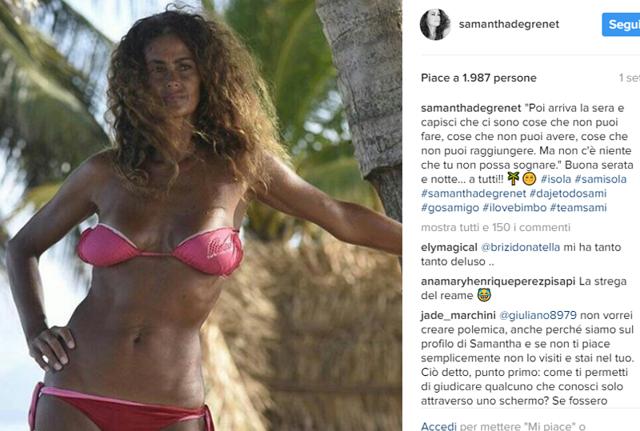Click the beach bikini photo
Screen dimensions: 640x431
[x=201, y=216]
